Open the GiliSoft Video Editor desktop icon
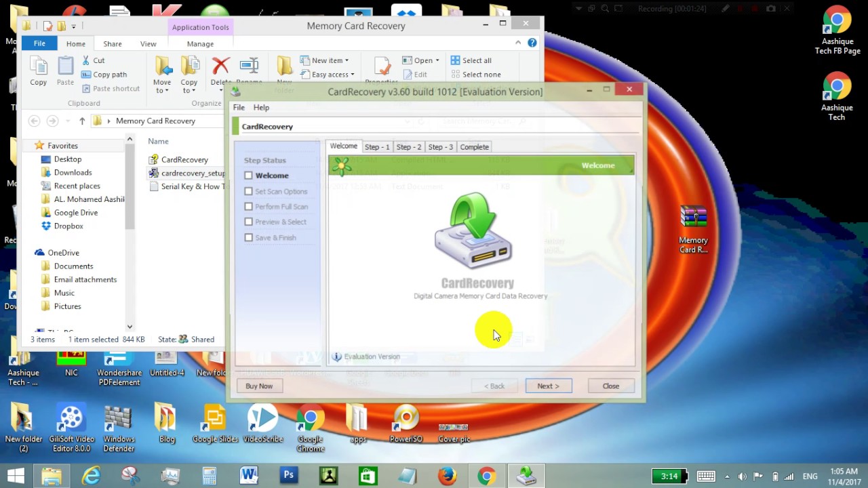 (71, 428)
